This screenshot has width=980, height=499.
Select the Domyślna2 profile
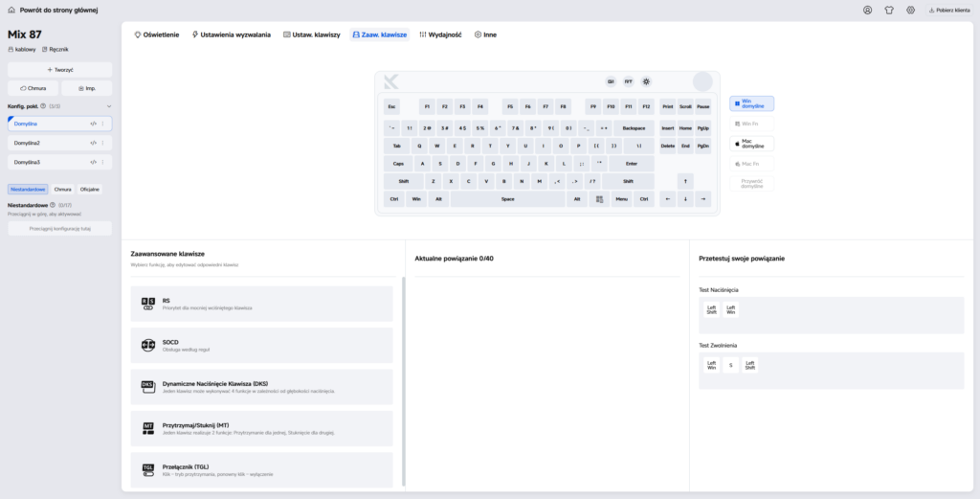coord(60,143)
